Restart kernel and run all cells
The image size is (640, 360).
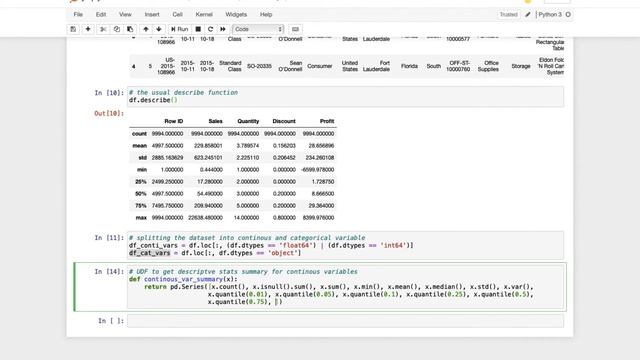(x=223, y=29)
